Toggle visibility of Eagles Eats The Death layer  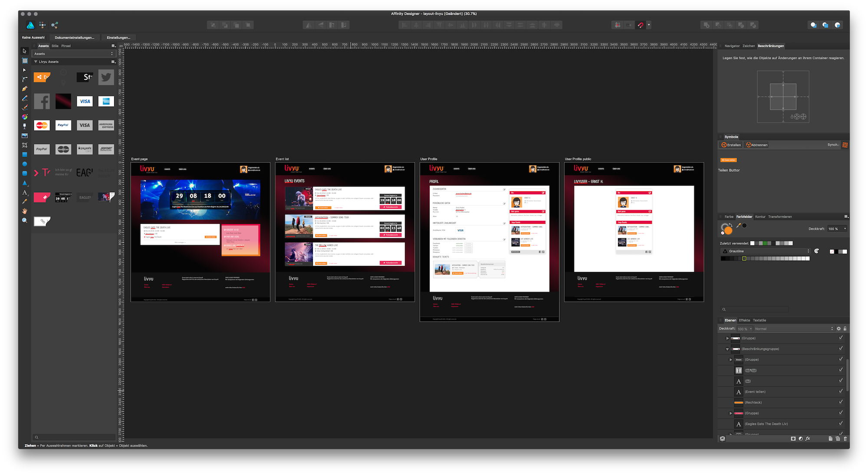pos(841,423)
